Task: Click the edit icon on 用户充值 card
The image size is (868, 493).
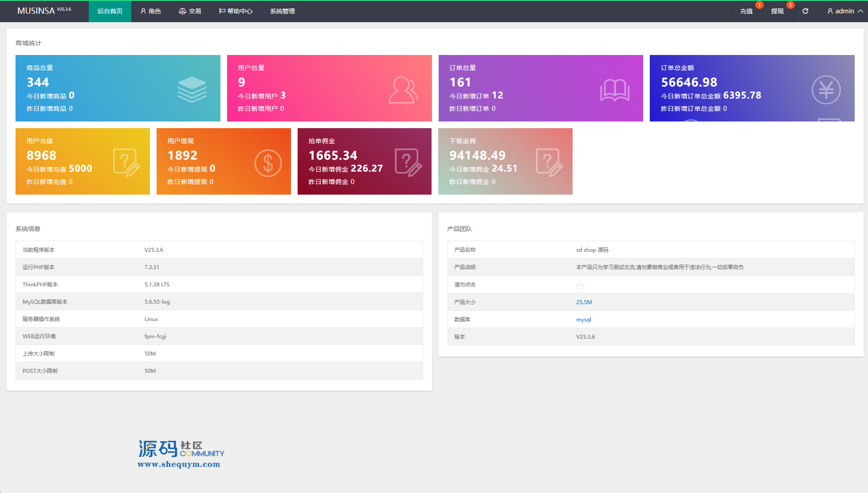Action: [x=126, y=163]
